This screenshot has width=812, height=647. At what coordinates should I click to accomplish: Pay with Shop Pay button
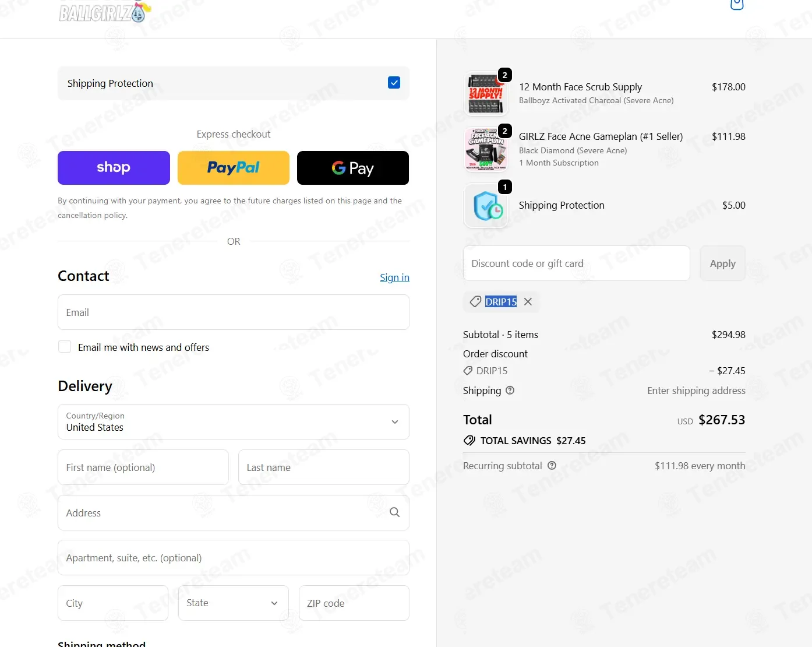click(114, 168)
